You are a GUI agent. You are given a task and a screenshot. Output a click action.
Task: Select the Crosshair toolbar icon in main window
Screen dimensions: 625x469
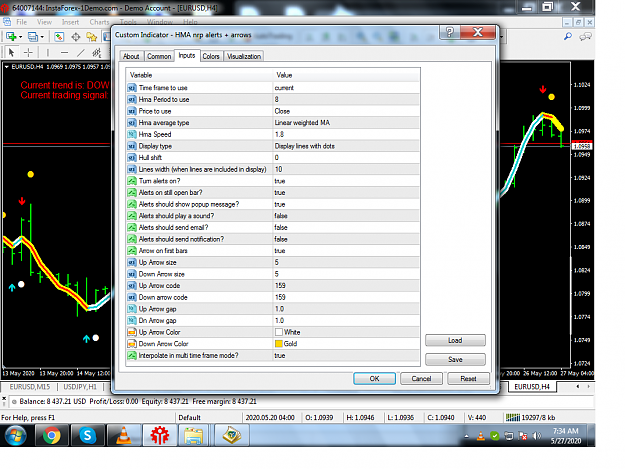[x=76, y=37]
